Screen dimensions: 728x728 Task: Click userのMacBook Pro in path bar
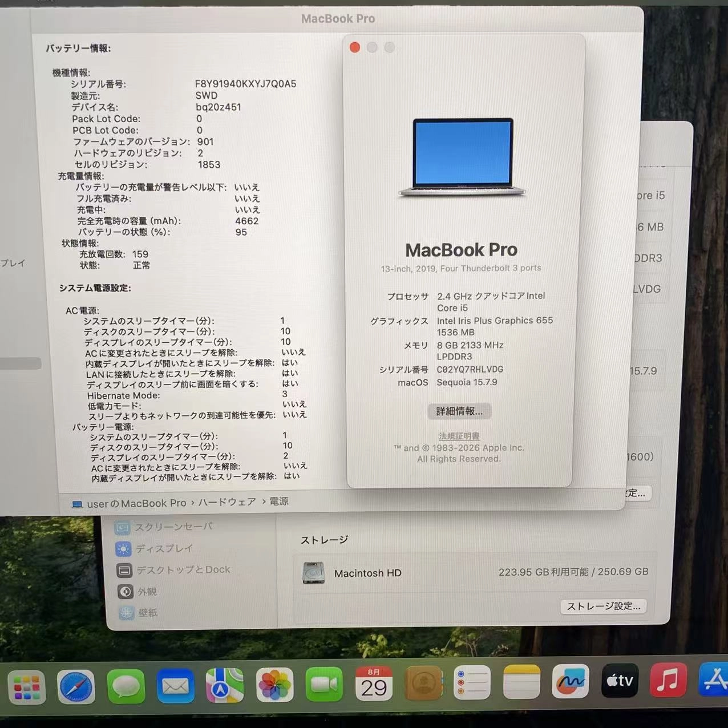[x=136, y=504]
